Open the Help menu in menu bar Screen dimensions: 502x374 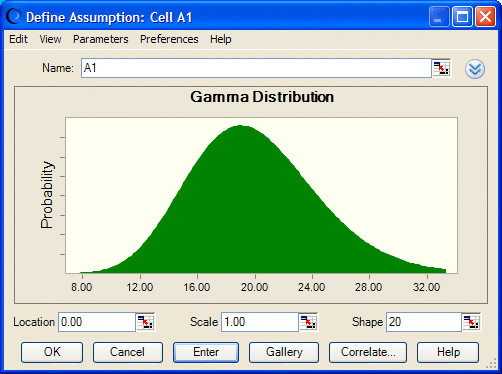click(220, 39)
